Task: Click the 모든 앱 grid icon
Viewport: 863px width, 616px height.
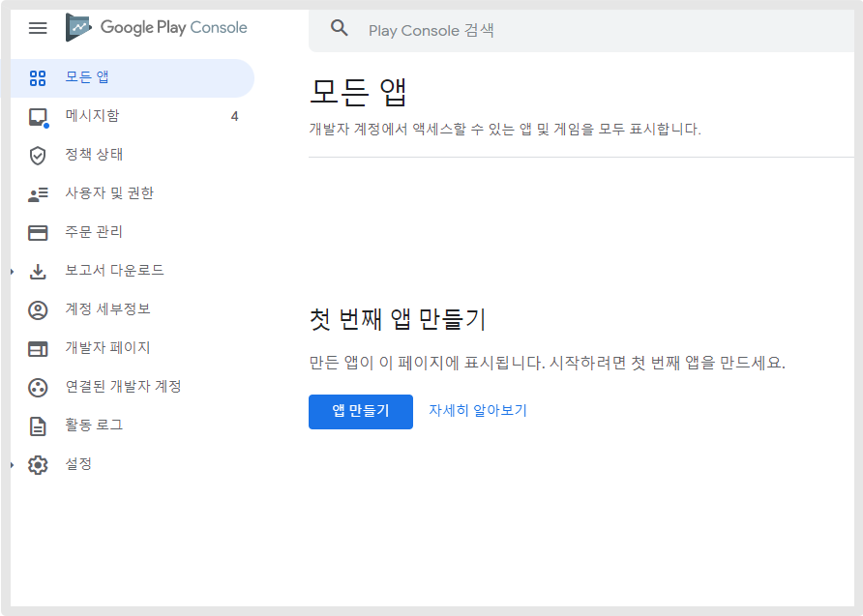Action: click(38, 77)
